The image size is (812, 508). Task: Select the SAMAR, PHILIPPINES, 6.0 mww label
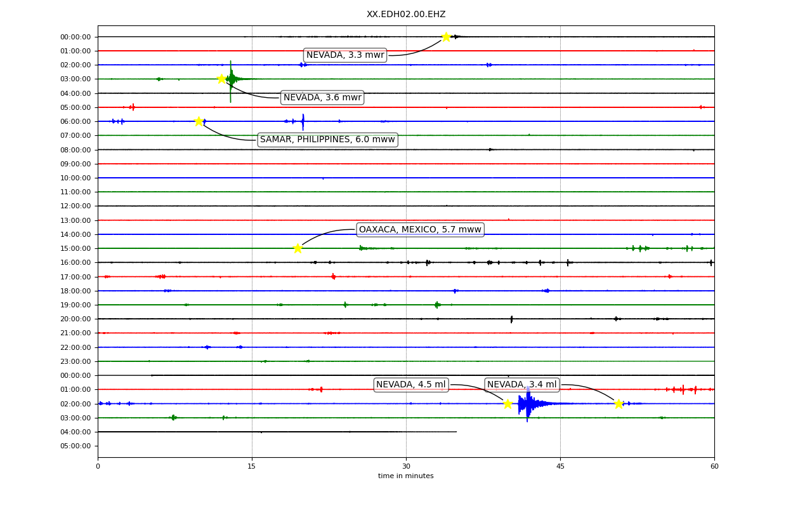click(x=327, y=140)
